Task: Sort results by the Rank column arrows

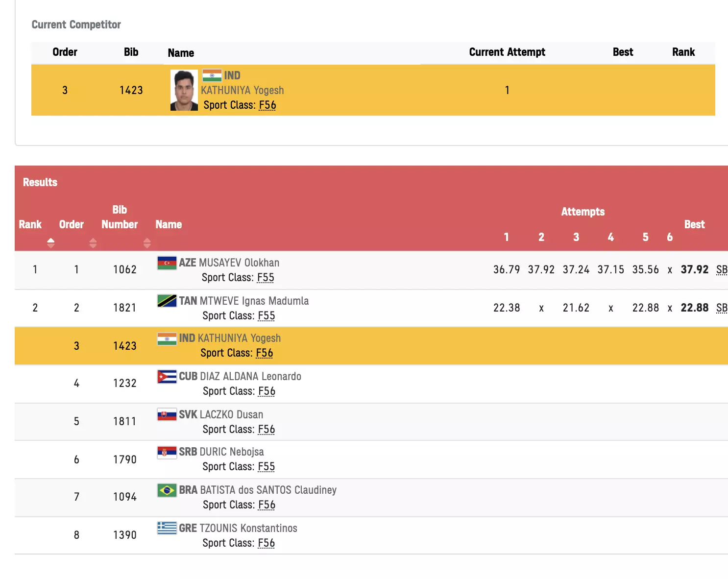Action: pyautogui.click(x=50, y=243)
